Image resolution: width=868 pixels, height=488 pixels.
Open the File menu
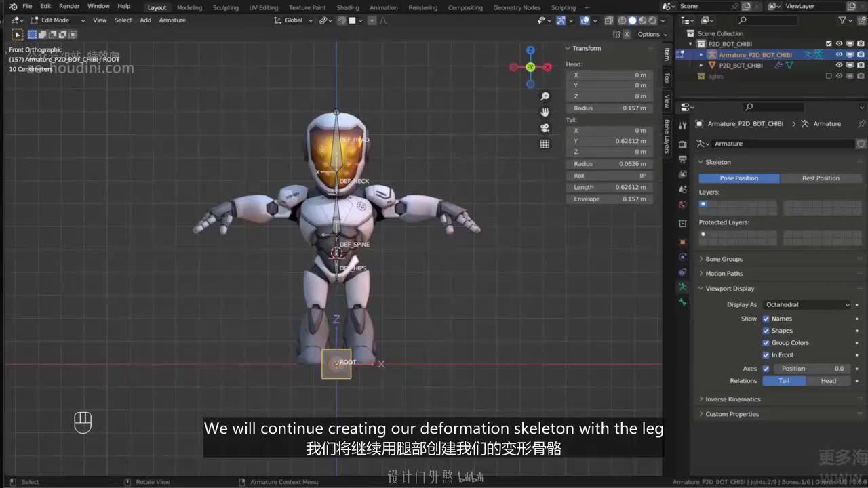point(27,7)
